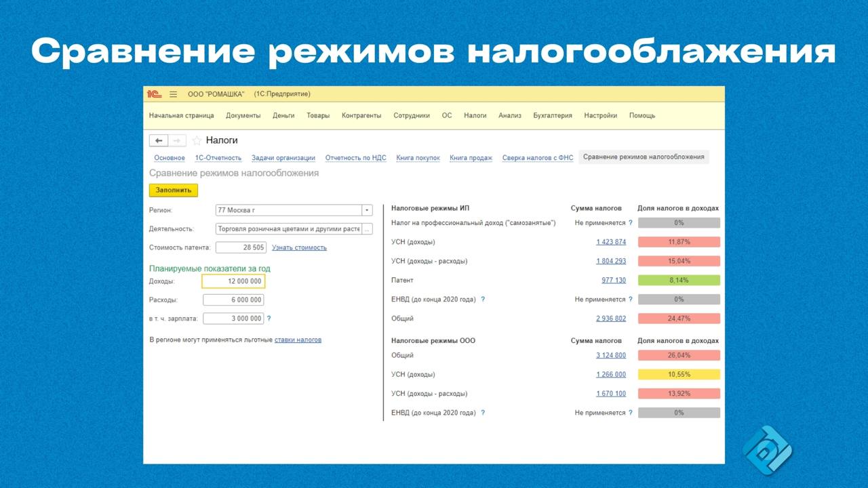Open the ставки налогов link
This screenshot has width=868, height=488.
click(x=298, y=340)
